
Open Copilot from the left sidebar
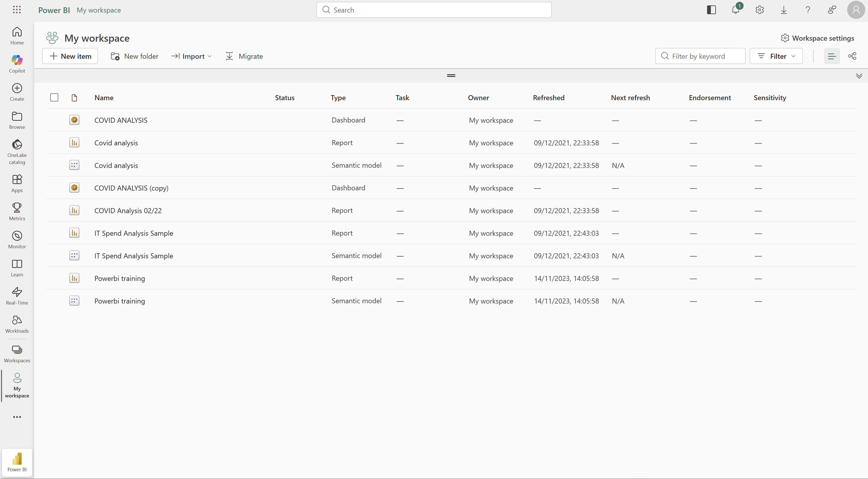17,63
